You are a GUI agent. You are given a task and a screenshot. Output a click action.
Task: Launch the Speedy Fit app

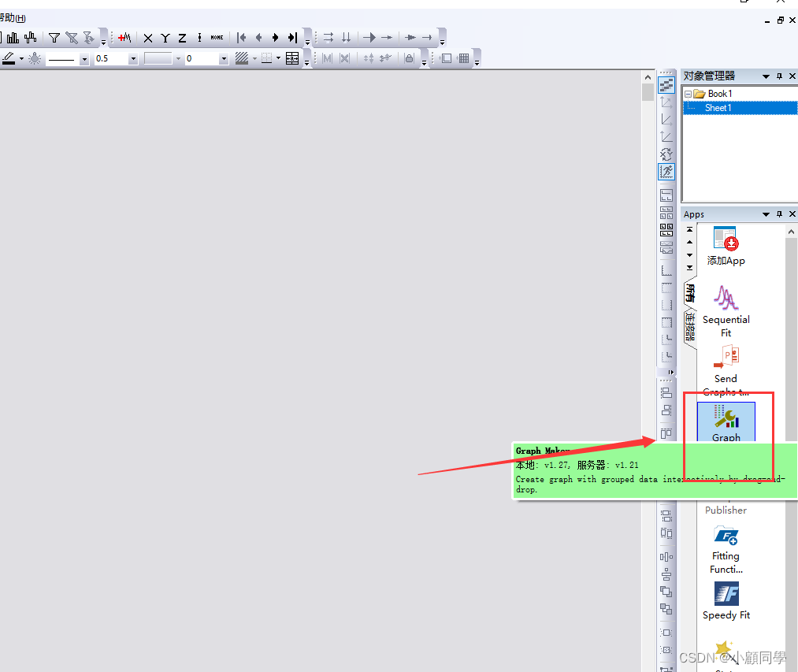tap(726, 601)
